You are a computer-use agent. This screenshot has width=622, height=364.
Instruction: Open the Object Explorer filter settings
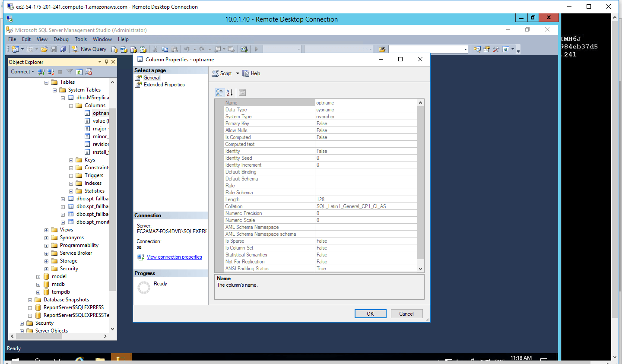pos(69,72)
